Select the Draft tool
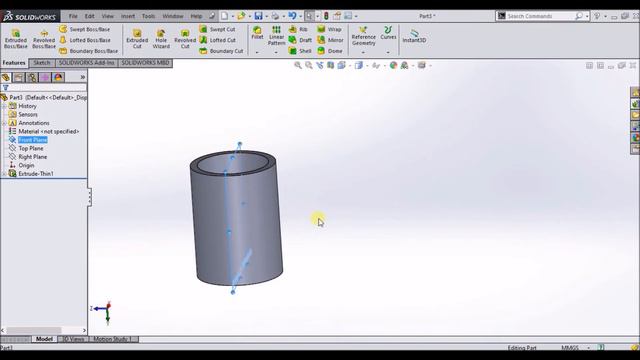The height and width of the screenshot is (360, 640). tap(300, 40)
